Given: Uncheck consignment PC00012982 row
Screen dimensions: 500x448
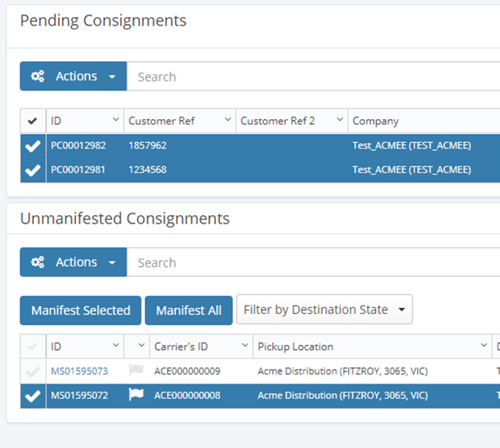Looking at the screenshot, I should pos(33,145).
